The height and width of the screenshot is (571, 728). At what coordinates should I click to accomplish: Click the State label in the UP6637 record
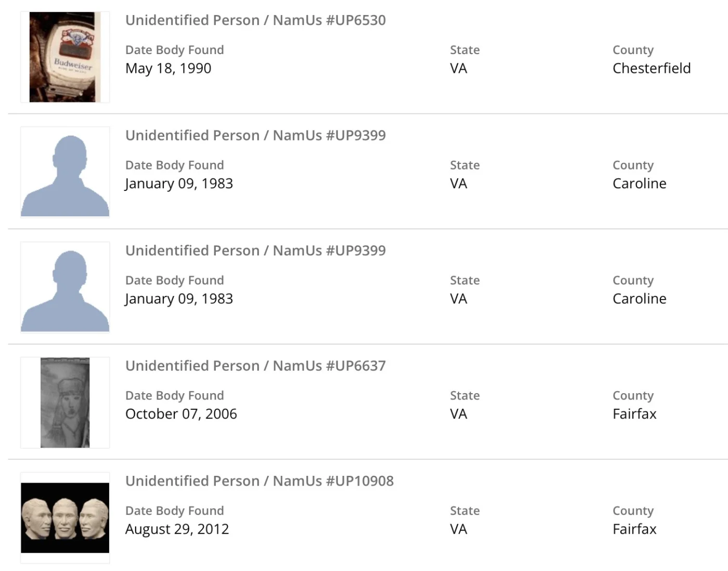[464, 396]
